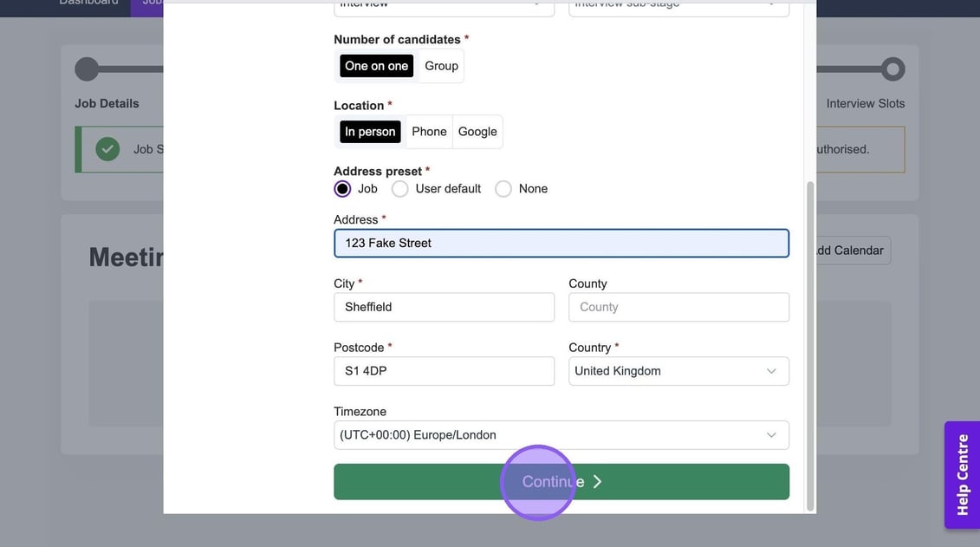This screenshot has height=547, width=980.
Task: Click the Job Details step circle
Action: (x=87, y=69)
